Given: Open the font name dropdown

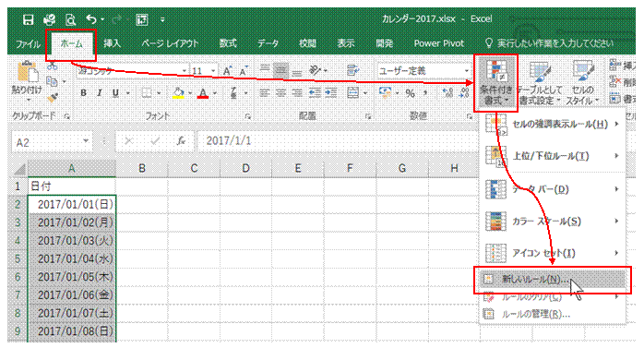Looking at the screenshot, I should 184,71.
